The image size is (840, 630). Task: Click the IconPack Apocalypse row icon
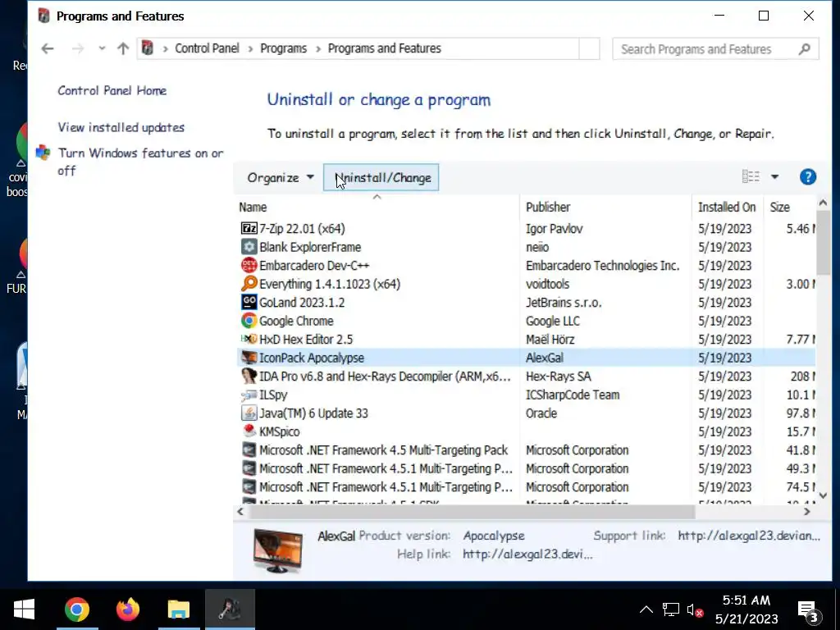[249, 358]
